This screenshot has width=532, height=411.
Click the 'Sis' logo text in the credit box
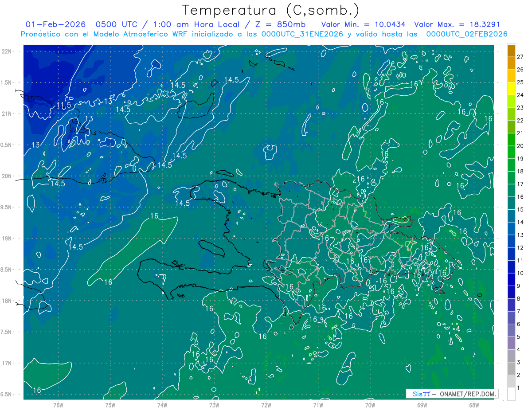pos(417,394)
